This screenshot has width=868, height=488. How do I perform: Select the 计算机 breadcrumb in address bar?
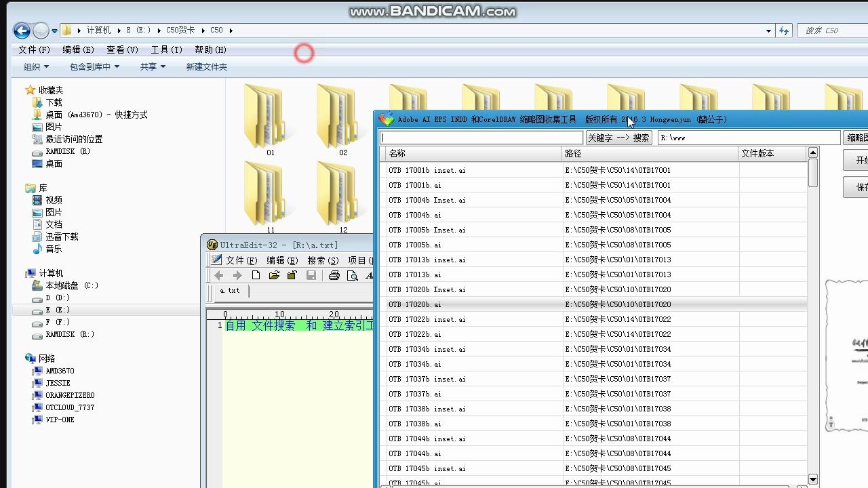click(x=98, y=30)
